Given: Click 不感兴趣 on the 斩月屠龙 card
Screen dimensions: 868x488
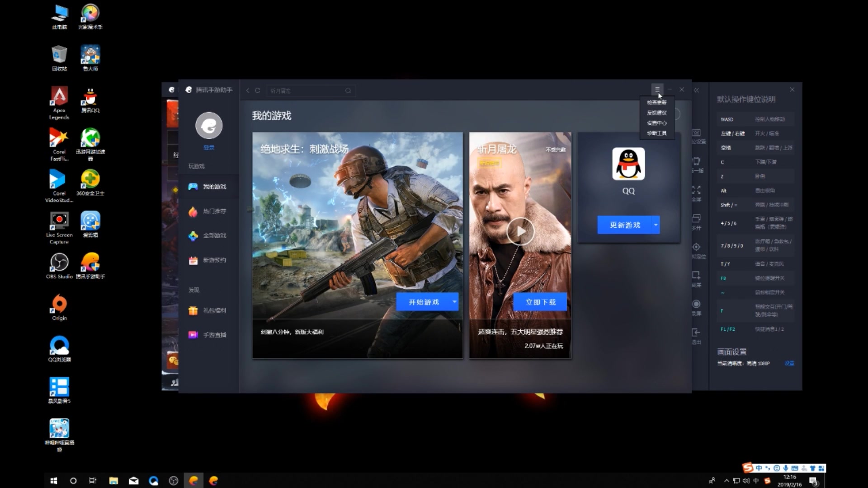Looking at the screenshot, I should tap(556, 150).
